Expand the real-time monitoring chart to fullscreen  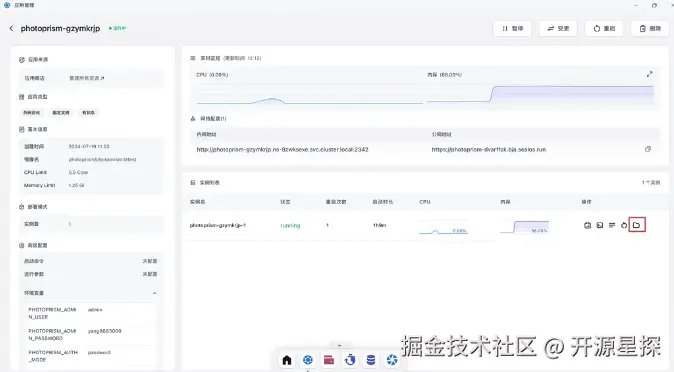(x=649, y=74)
